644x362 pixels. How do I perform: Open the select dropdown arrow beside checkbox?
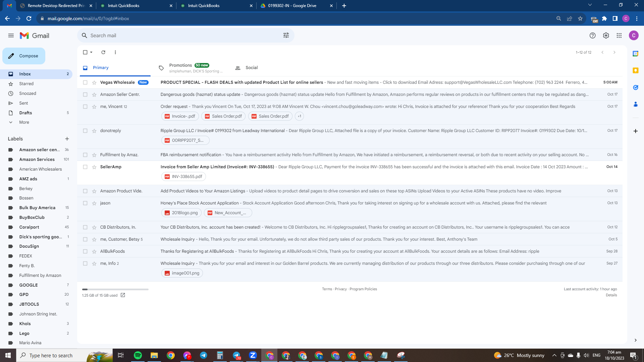point(91,52)
